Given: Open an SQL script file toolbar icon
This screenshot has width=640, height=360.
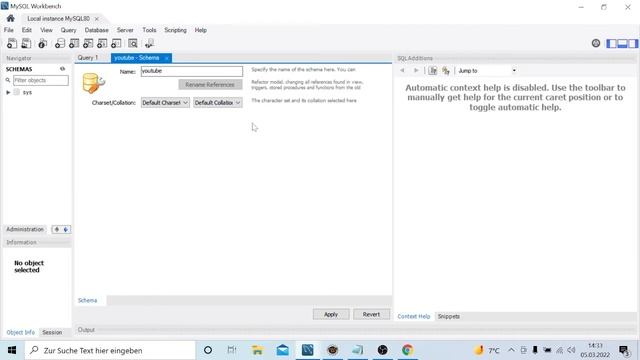Looking at the screenshot, I should (x=26, y=43).
